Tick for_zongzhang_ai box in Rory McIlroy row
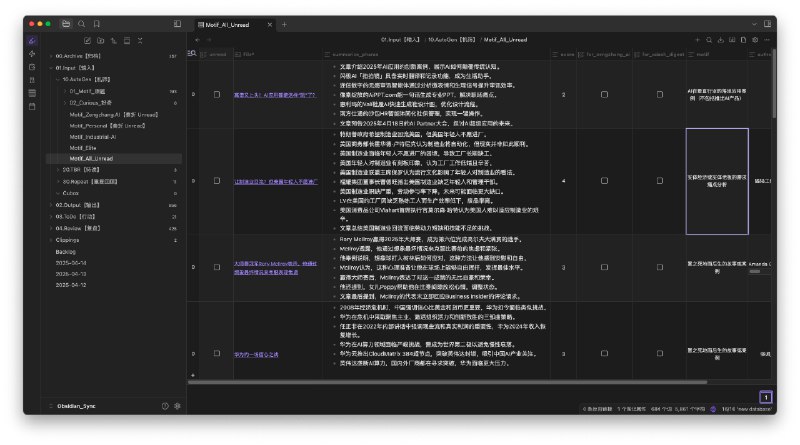The width and height of the screenshot is (800, 445). (604, 267)
